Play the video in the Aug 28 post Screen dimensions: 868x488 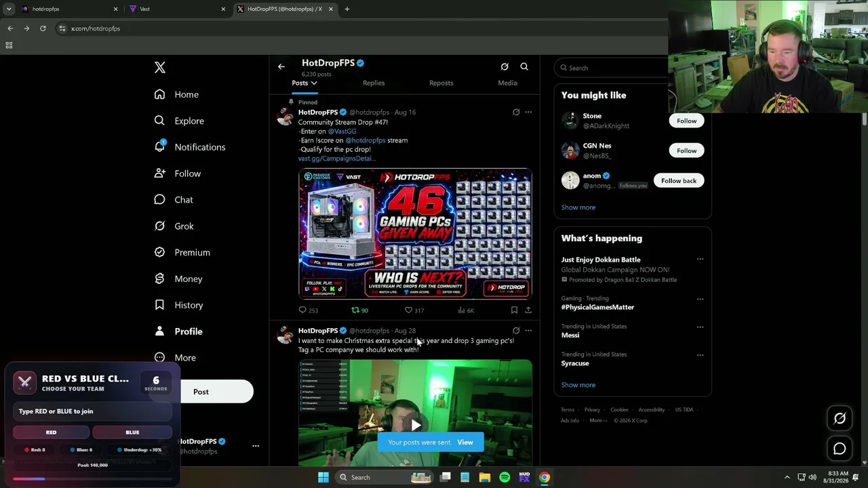tap(416, 425)
